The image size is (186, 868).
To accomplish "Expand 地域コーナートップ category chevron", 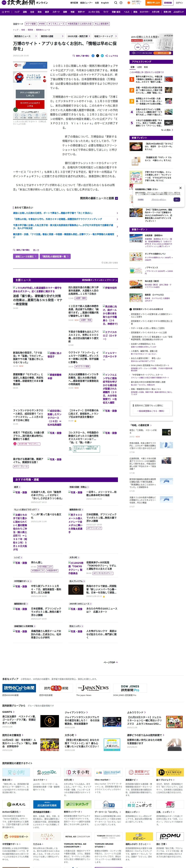I will [x=116, y=36].
